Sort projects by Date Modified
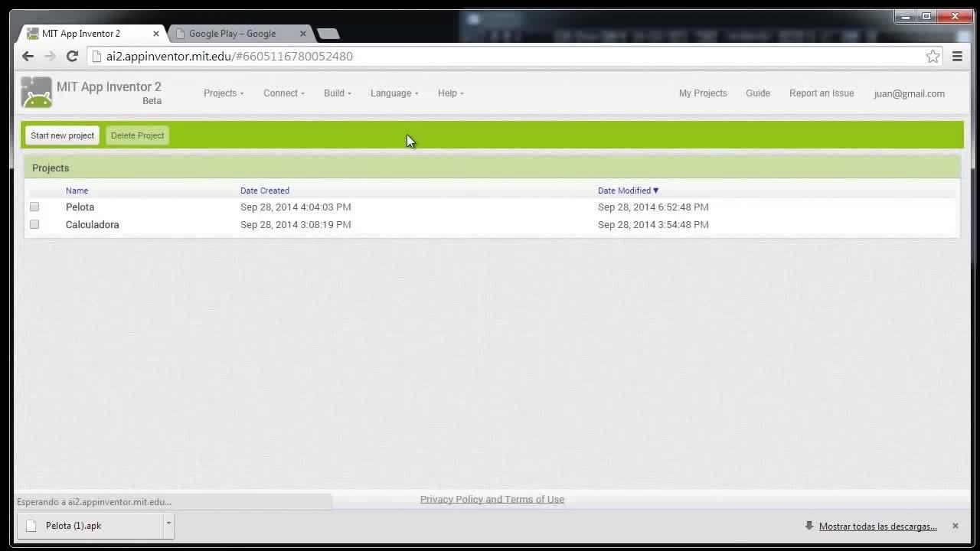 (628, 191)
